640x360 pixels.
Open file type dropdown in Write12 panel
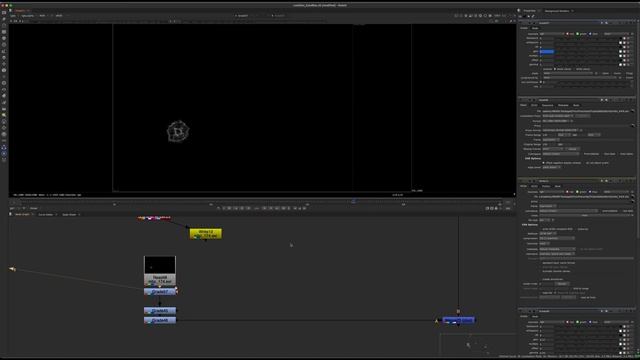point(545,220)
